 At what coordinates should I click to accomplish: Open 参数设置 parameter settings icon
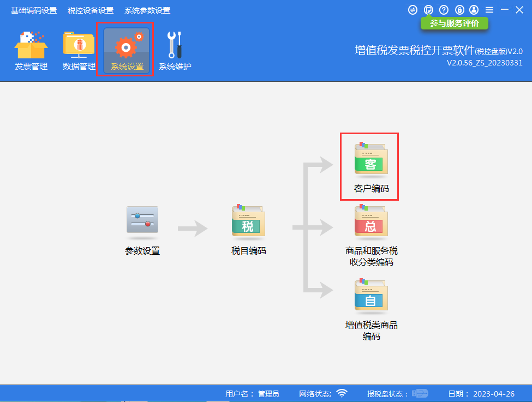[x=142, y=231]
